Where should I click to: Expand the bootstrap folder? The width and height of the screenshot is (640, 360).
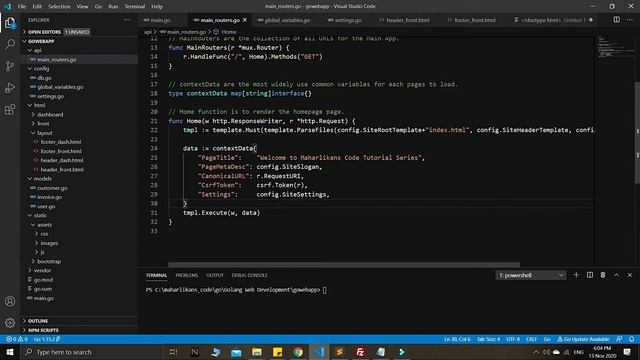pyautogui.click(x=49, y=261)
